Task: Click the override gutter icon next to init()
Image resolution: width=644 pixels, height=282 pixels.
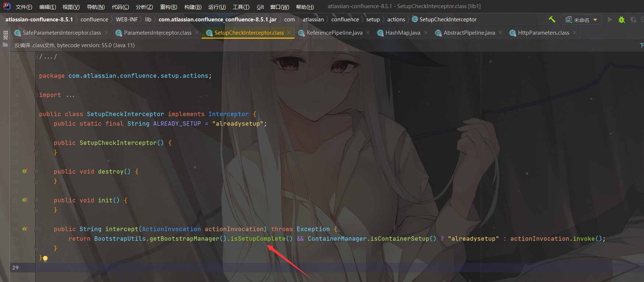Action: tap(25, 200)
